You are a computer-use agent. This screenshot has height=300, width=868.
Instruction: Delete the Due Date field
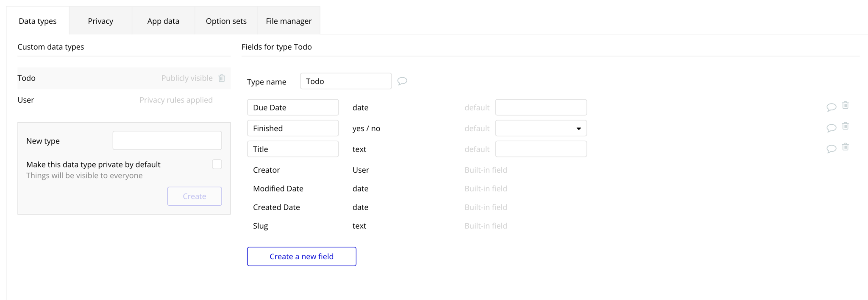(845, 105)
